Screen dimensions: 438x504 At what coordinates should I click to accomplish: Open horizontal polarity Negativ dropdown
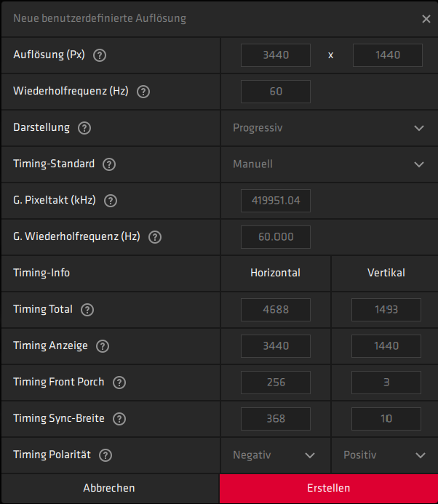(x=275, y=455)
